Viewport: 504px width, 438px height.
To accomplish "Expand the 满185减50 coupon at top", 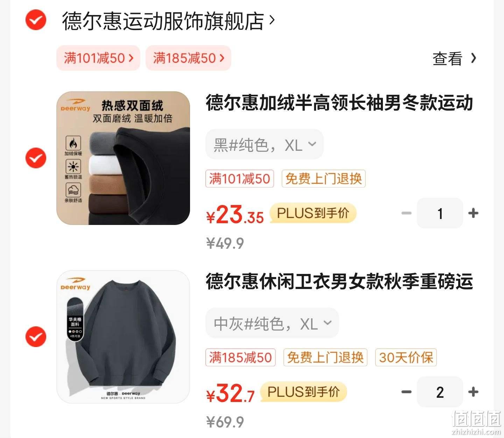I will coord(188,58).
